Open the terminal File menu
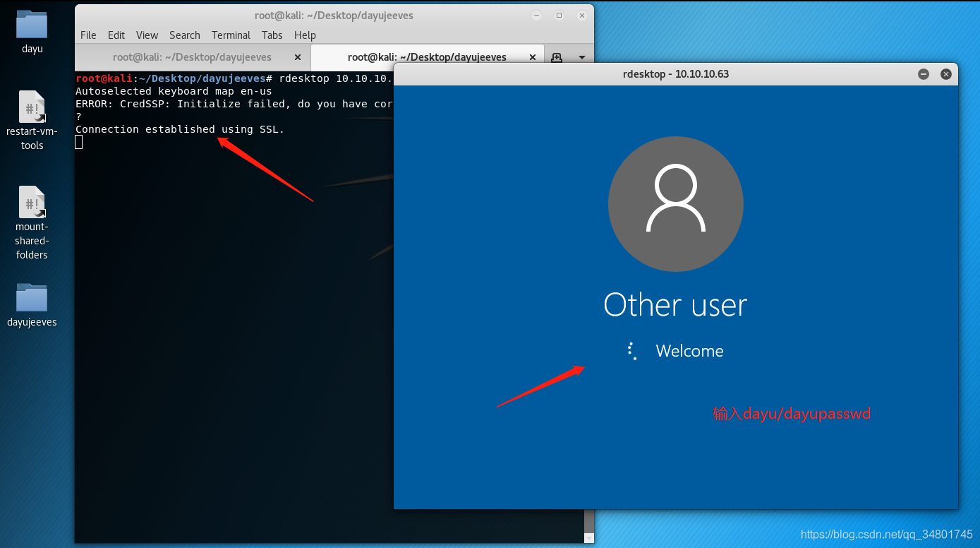The image size is (980, 548). point(88,35)
